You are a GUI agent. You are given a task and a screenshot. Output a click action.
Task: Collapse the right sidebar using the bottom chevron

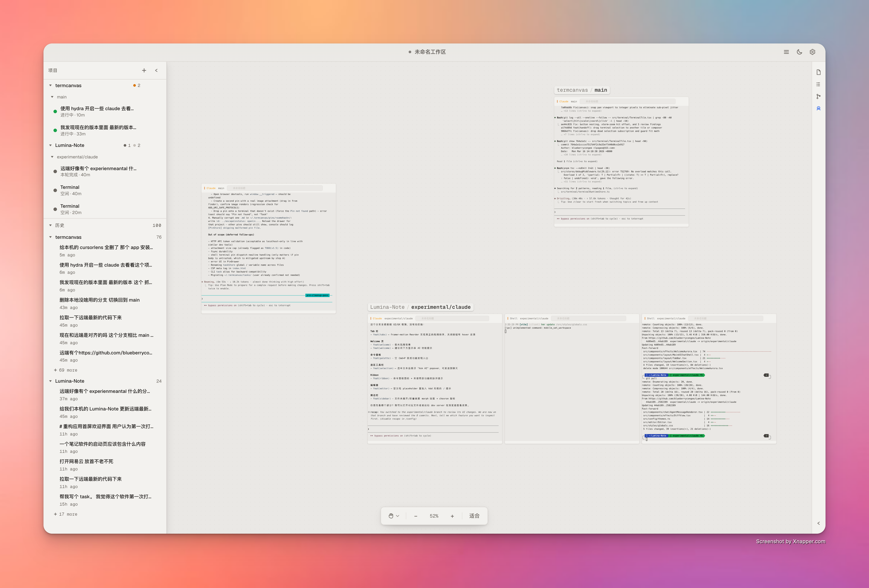click(x=819, y=523)
